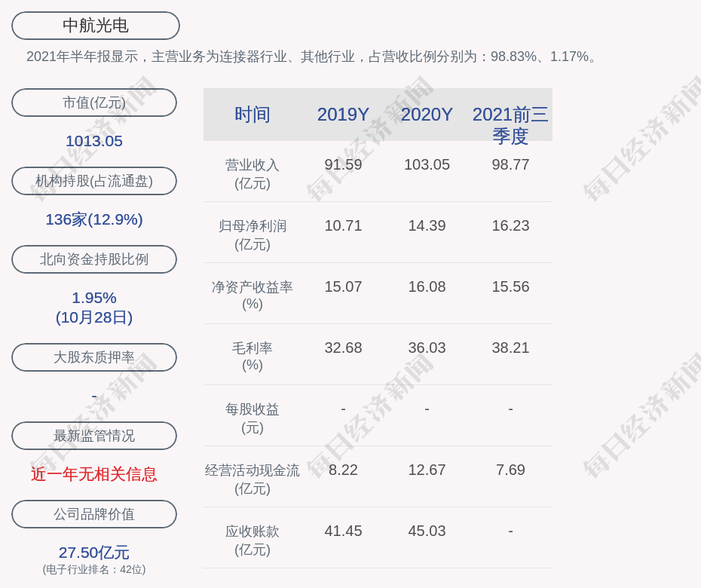Click net profit cell 16.23
Viewport: 701px width, 588px height.
[510, 226]
